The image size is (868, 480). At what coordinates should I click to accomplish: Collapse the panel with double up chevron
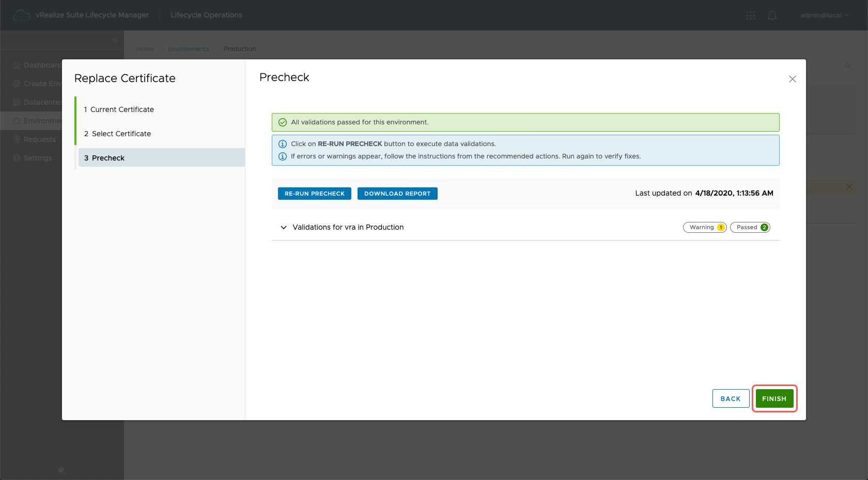pos(847,66)
